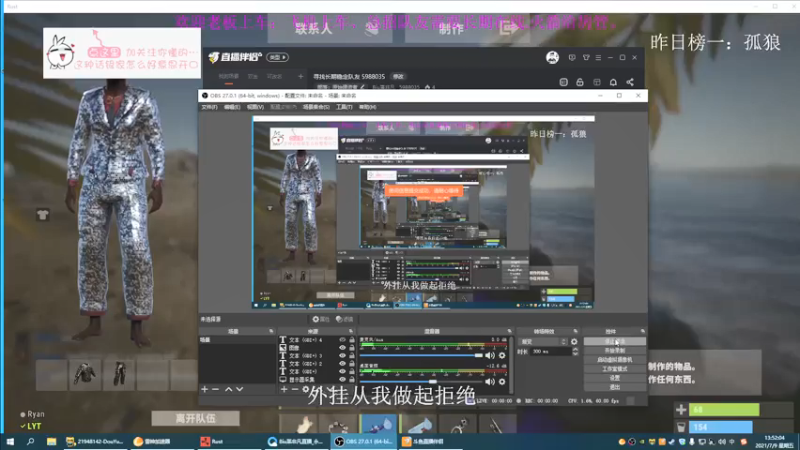Image resolution: width=800 pixels, height=450 pixels.
Task: Pop out the 场景 dock panel
Action: coord(271,332)
